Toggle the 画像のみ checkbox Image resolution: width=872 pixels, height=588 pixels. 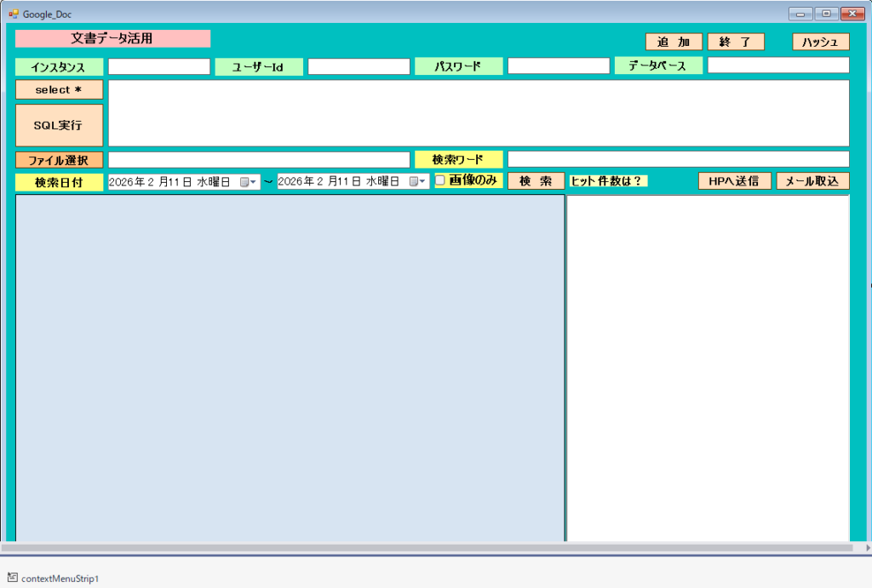440,180
